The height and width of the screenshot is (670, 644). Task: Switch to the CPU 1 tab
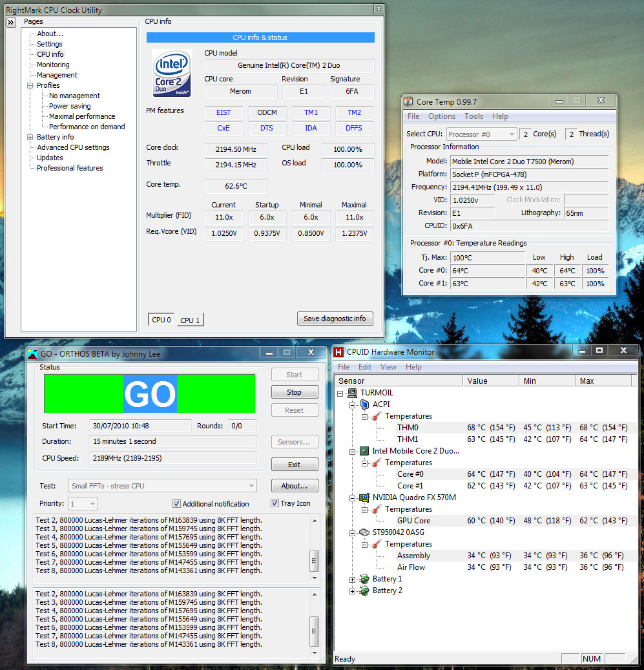click(190, 320)
